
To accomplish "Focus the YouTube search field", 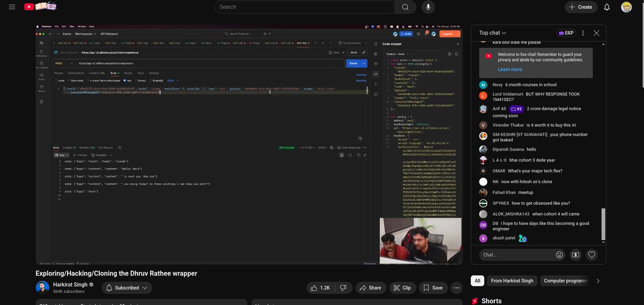I will (304, 7).
